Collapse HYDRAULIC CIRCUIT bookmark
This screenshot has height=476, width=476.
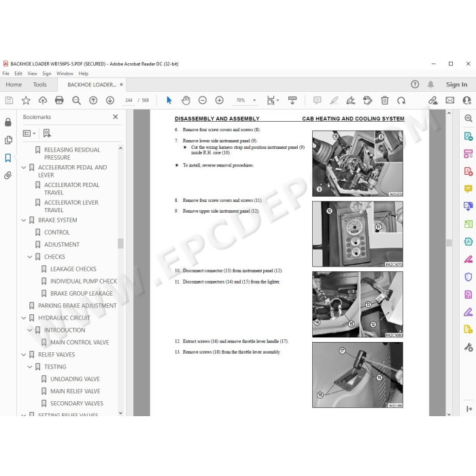24,318
